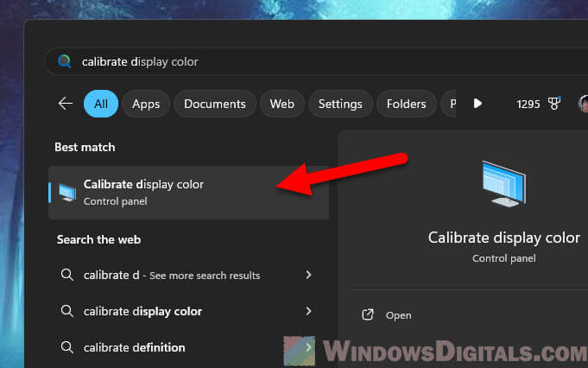
Task: Switch to the Documents filter tab
Action: pyautogui.click(x=215, y=104)
